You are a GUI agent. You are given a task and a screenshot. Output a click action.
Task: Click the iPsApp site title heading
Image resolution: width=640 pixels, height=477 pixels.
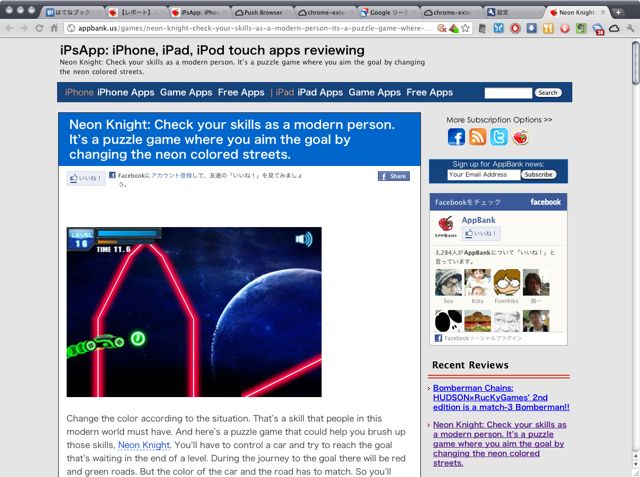click(212, 50)
